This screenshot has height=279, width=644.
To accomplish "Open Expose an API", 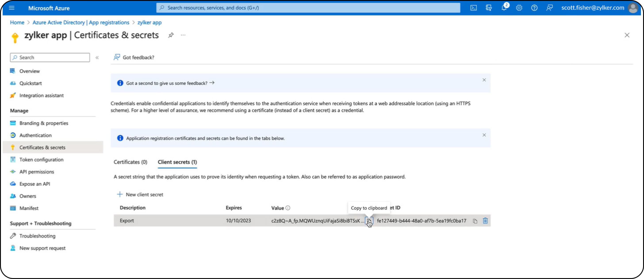I will pyautogui.click(x=35, y=184).
